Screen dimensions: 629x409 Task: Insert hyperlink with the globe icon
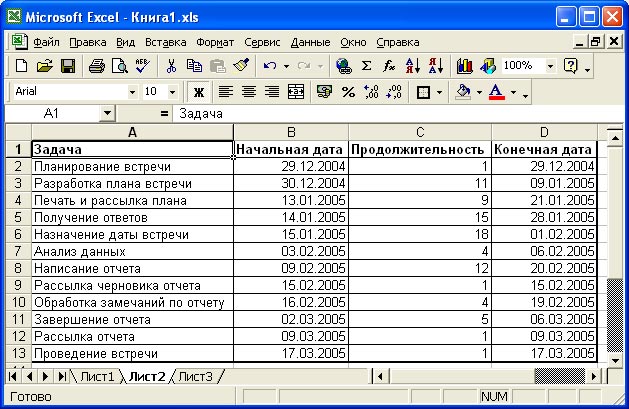344,66
